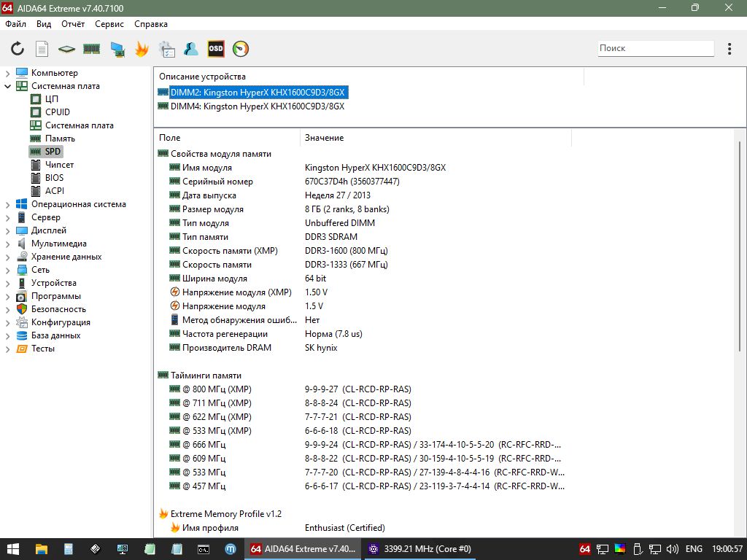
Task: Click the Extreme Memory Profile v1.2 heading
Action: click(226, 514)
